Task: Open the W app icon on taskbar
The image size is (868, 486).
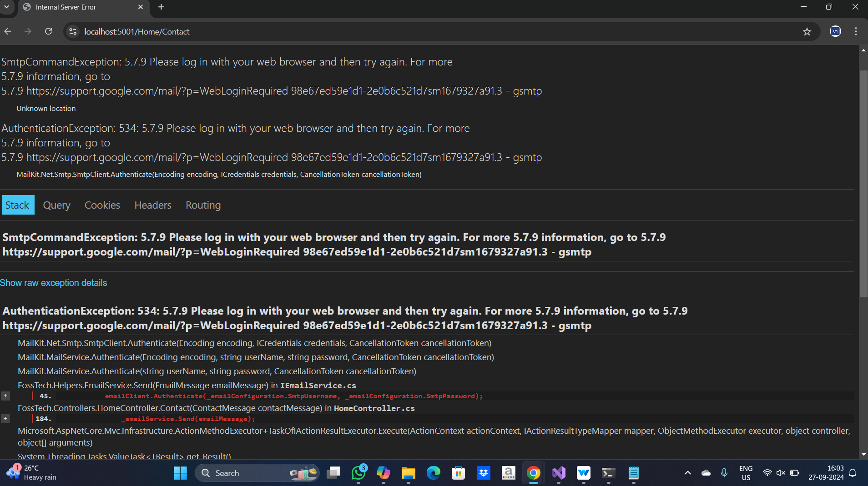Action: (583, 473)
